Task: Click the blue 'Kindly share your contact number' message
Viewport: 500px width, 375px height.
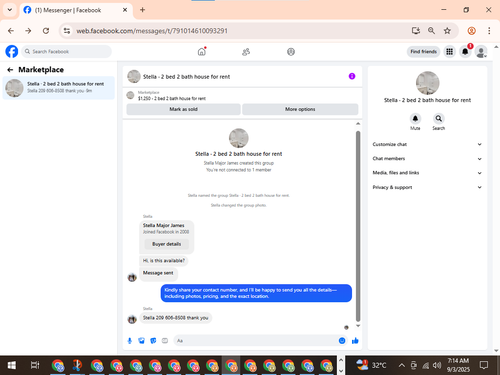Action: 256,293
